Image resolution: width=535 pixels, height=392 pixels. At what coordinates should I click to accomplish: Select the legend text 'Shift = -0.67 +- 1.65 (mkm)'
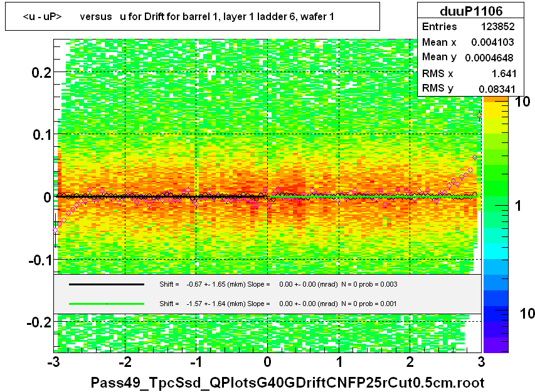coord(203,284)
